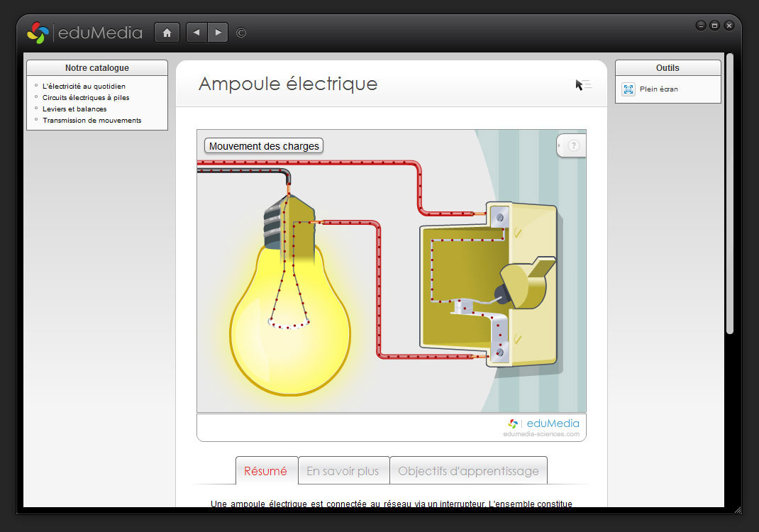This screenshot has width=759, height=532.
Task: Expand the help panel side arrow
Action: click(559, 145)
